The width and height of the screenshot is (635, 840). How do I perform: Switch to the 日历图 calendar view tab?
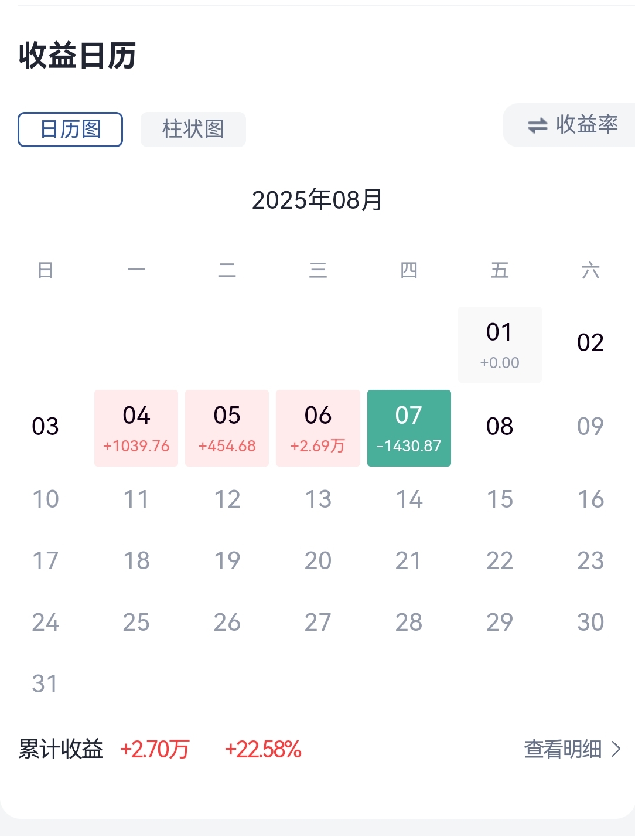(70, 130)
